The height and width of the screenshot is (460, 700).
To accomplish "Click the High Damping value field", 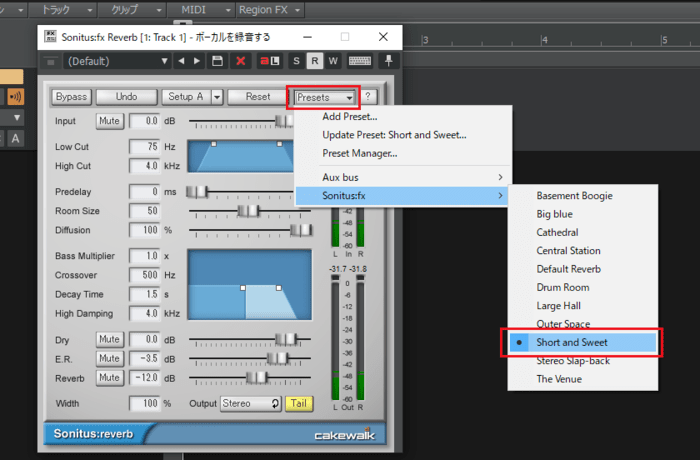I will [x=145, y=314].
